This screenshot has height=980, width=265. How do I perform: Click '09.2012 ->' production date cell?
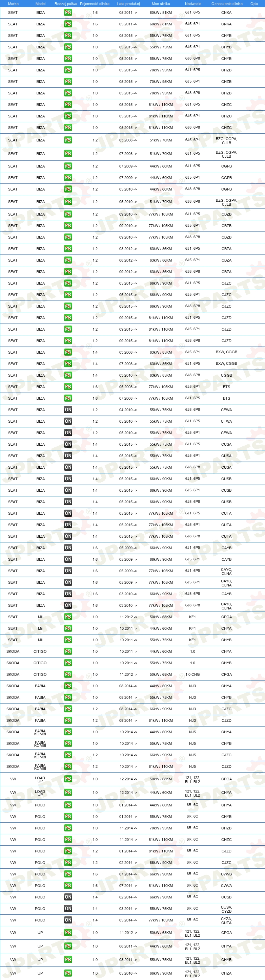click(x=128, y=272)
